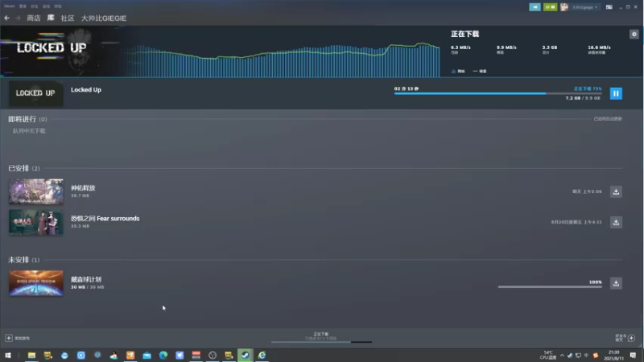Viewport: 644px width, 362px height.
Task: Open Microsoft Edge in the taskbar
Action: [163, 355]
